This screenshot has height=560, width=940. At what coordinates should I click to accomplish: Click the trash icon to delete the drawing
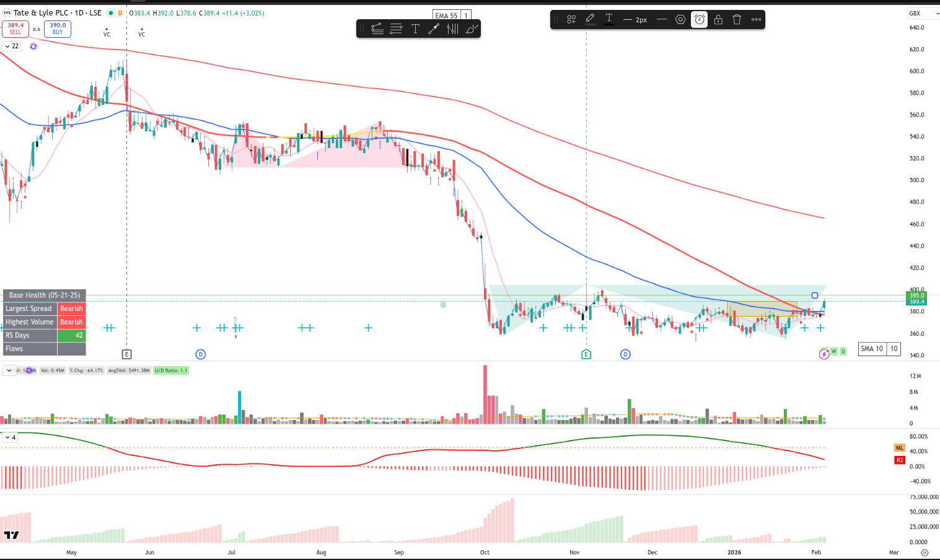[737, 20]
